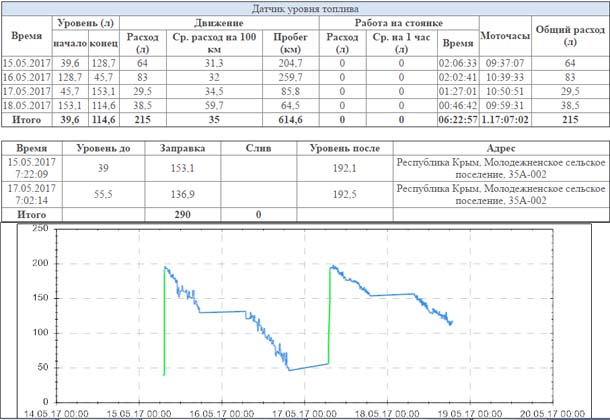
Task: Click the second green refuel line on chart
Action: [328, 315]
